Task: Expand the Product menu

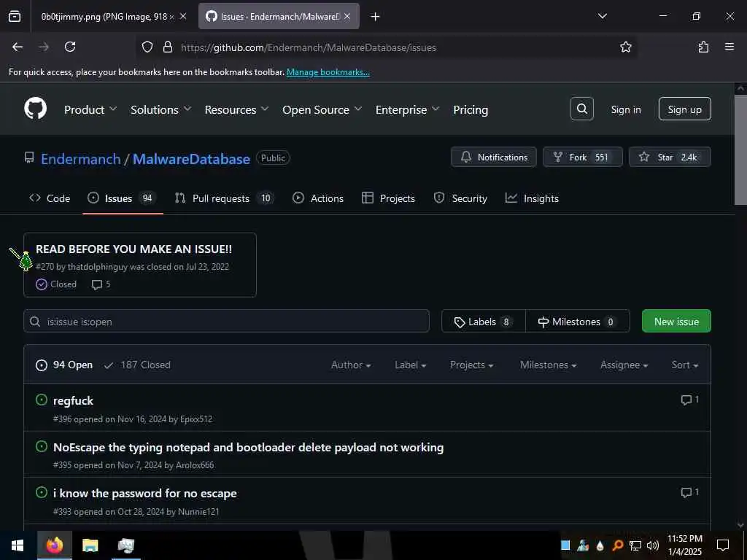Action: [x=90, y=109]
